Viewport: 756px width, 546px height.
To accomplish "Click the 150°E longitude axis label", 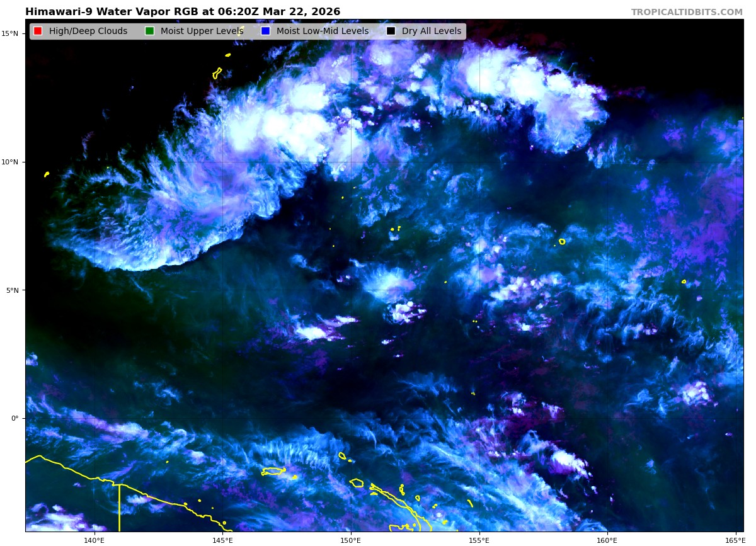I will (x=351, y=540).
